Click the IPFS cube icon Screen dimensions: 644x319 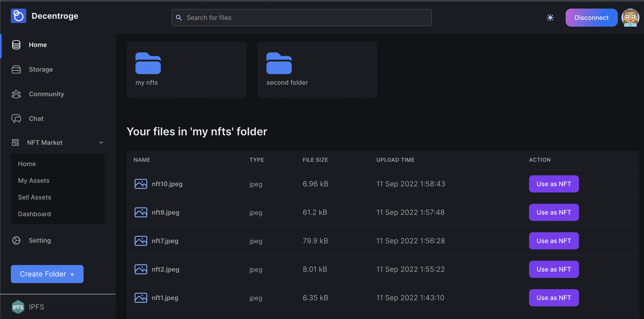(18, 307)
